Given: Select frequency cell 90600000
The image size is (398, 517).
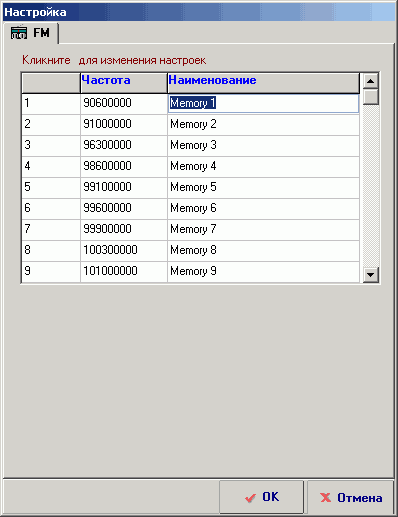Looking at the screenshot, I should (x=124, y=104).
